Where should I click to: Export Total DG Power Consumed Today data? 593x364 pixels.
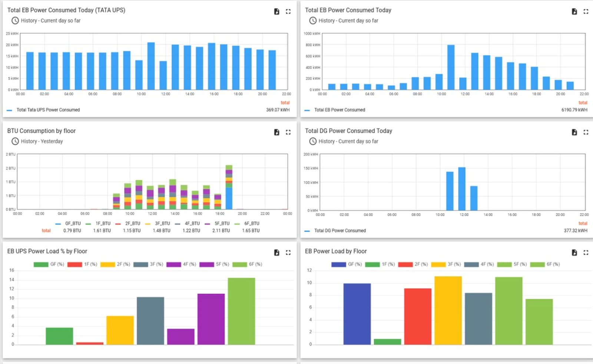574,132
